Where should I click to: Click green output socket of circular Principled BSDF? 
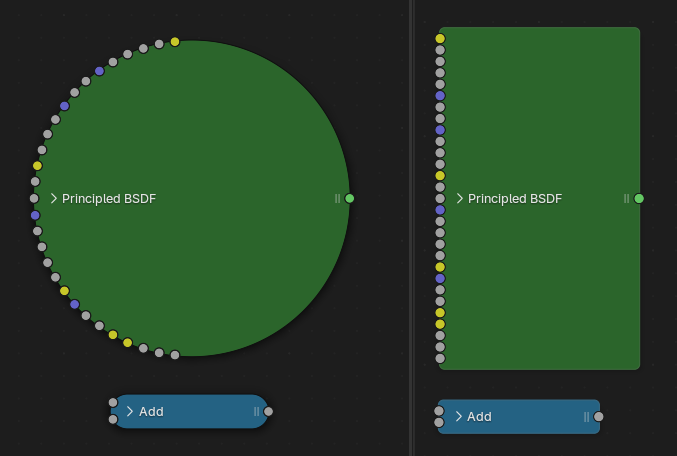[x=349, y=199]
